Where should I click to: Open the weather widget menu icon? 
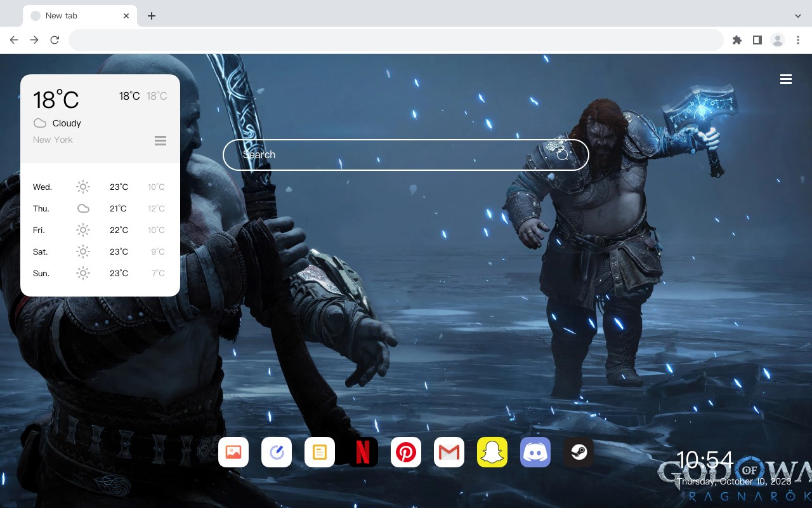click(160, 140)
